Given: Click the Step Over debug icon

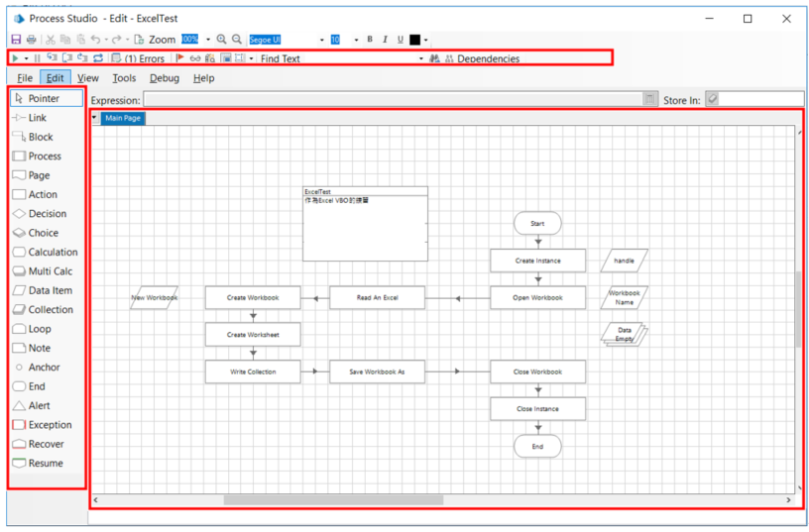Looking at the screenshot, I should coord(67,57).
